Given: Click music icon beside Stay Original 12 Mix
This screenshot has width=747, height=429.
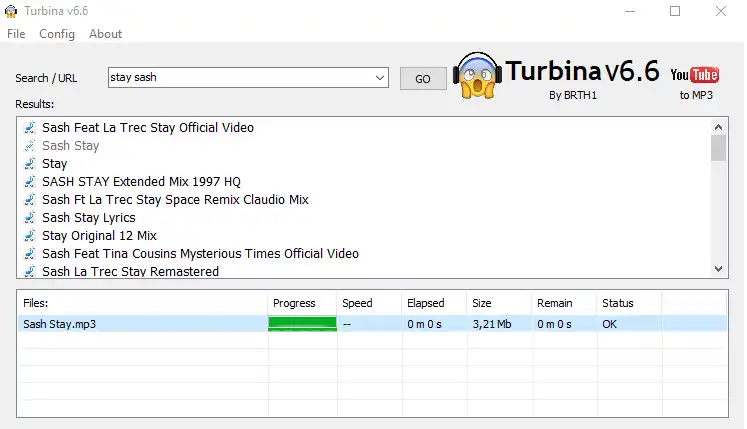Looking at the screenshot, I should coord(30,235).
